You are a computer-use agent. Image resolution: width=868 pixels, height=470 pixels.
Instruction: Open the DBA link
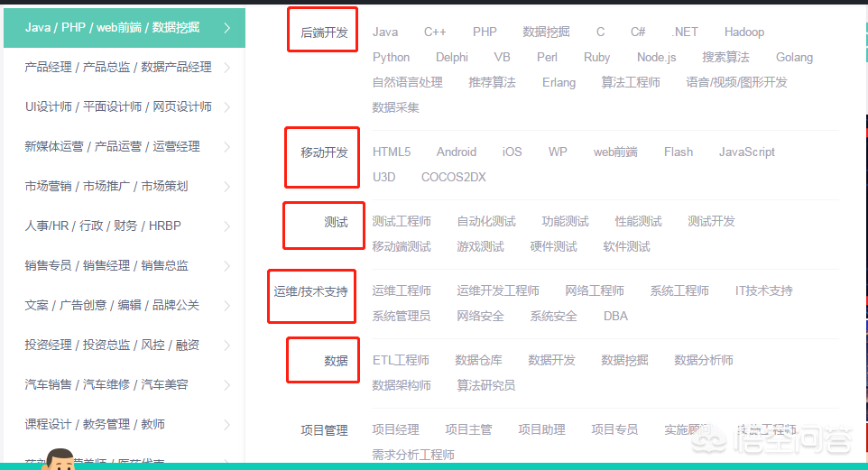pos(615,316)
